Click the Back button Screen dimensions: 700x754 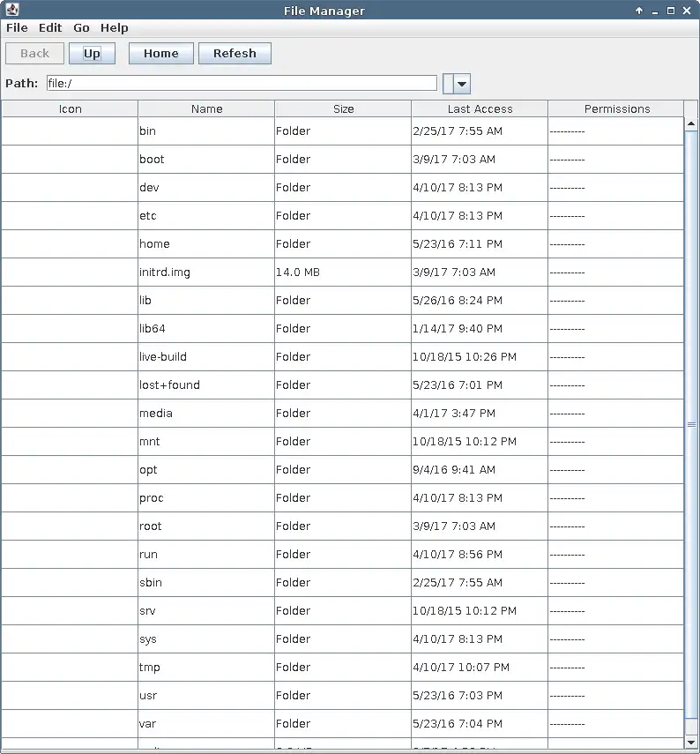(34, 54)
